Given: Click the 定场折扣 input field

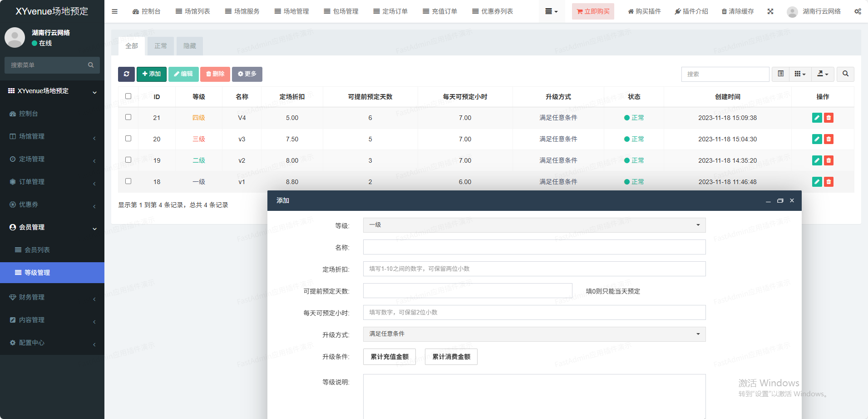Looking at the screenshot, I should 534,269.
